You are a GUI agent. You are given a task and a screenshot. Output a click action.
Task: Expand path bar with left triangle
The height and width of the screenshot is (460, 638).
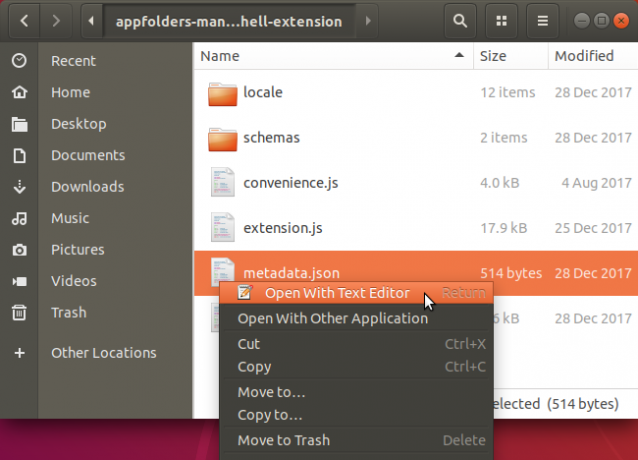(x=91, y=21)
